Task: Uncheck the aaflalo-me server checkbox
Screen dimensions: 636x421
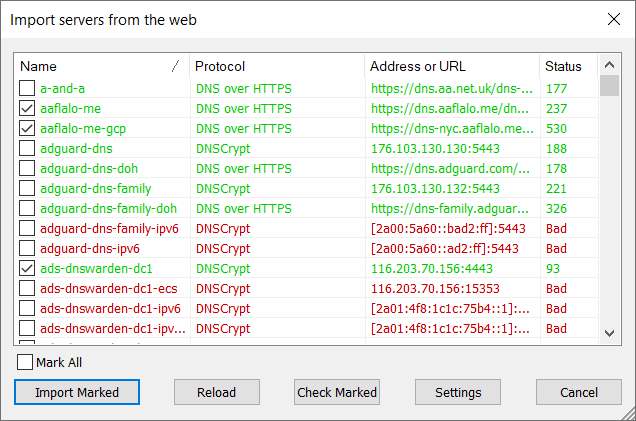Action: [x=26, y=108]
